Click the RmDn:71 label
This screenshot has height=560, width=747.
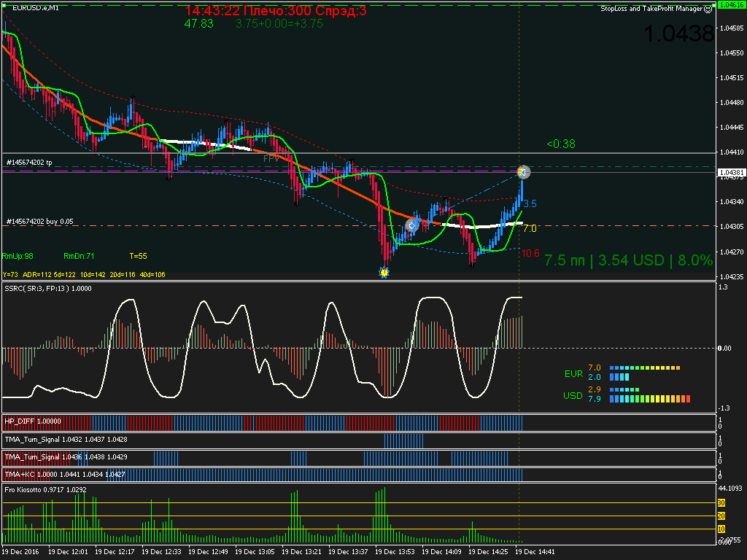(x=79, y=256)
